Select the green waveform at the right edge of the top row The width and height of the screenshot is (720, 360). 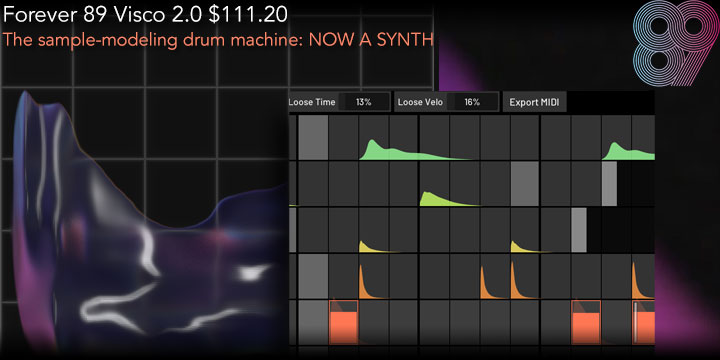(628, 138)
